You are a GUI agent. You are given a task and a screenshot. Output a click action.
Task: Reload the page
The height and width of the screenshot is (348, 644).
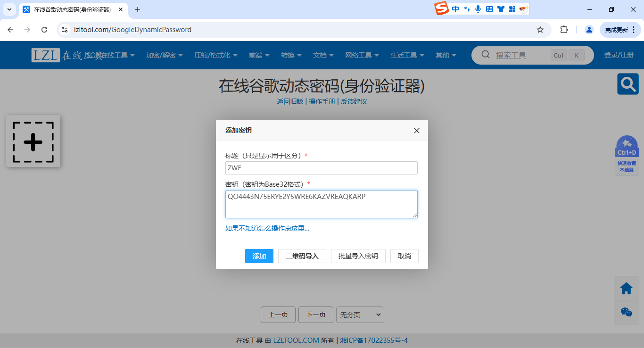(x=44, y=30)
